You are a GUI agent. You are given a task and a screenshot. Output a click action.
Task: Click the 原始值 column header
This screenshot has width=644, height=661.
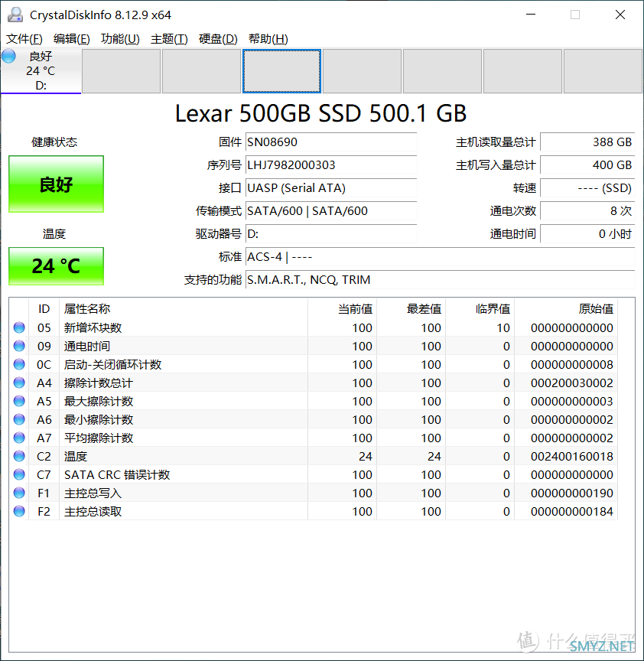pyautogui.click(x=566, y=309)
